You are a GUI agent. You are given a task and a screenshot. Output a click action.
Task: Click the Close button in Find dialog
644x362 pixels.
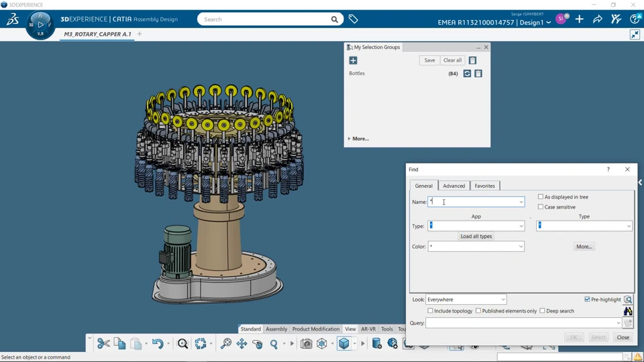tap(623, 337)
